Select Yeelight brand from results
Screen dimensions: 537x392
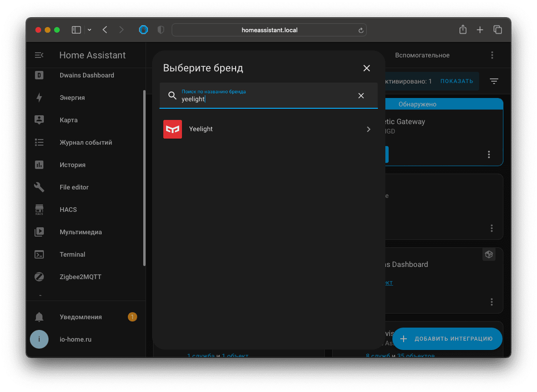click(x=268, y=129)
